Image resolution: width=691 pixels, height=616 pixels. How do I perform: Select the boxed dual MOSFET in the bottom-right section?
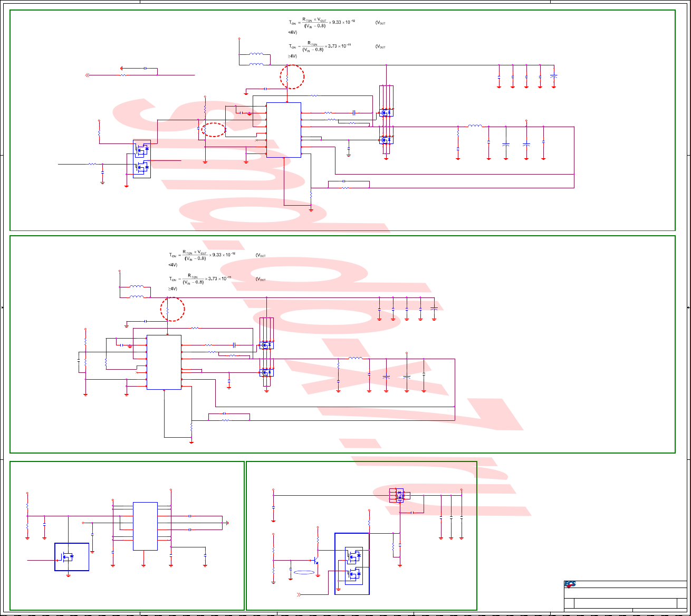point(352,563)
